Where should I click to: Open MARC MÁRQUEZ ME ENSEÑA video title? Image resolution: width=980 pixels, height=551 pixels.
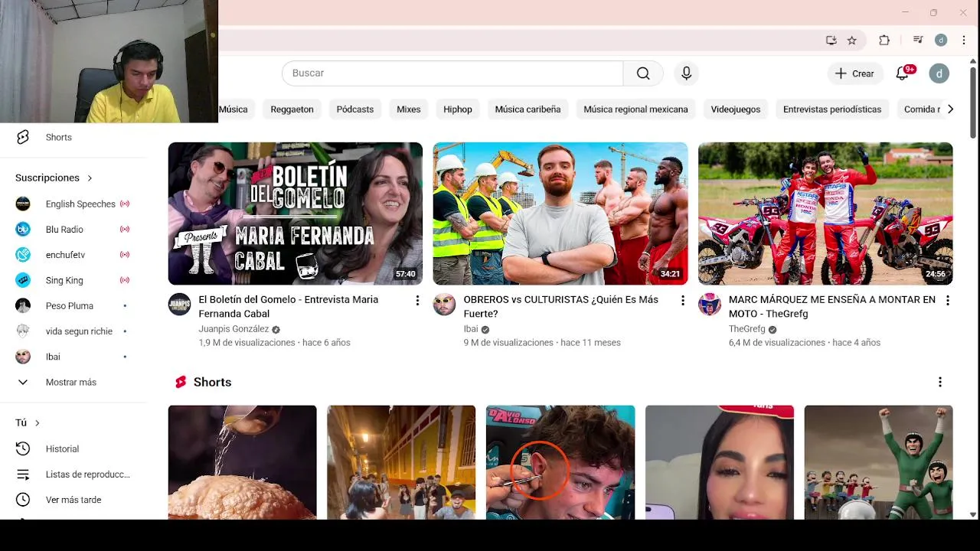[x=832, y=306]
